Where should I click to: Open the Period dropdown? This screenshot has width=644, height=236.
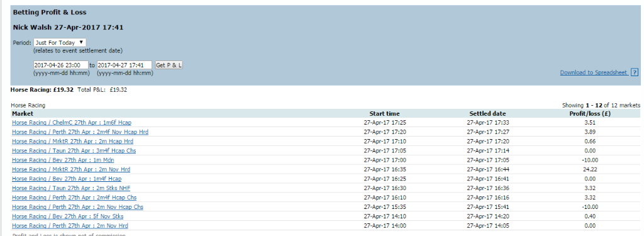point(60,42)
